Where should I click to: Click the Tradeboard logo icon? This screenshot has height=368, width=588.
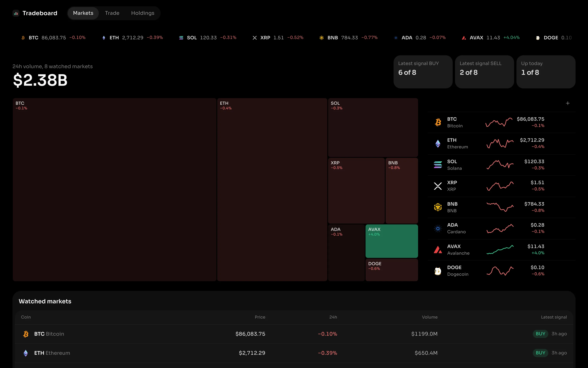pyautogui.click(x=16, y=13)
